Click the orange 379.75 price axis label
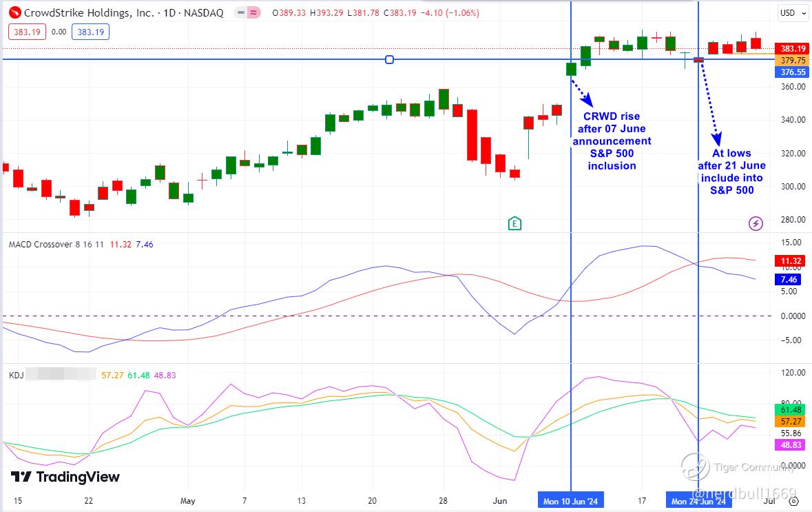The width and height of the screenshot is (812, 512). (x=792, y=60)
